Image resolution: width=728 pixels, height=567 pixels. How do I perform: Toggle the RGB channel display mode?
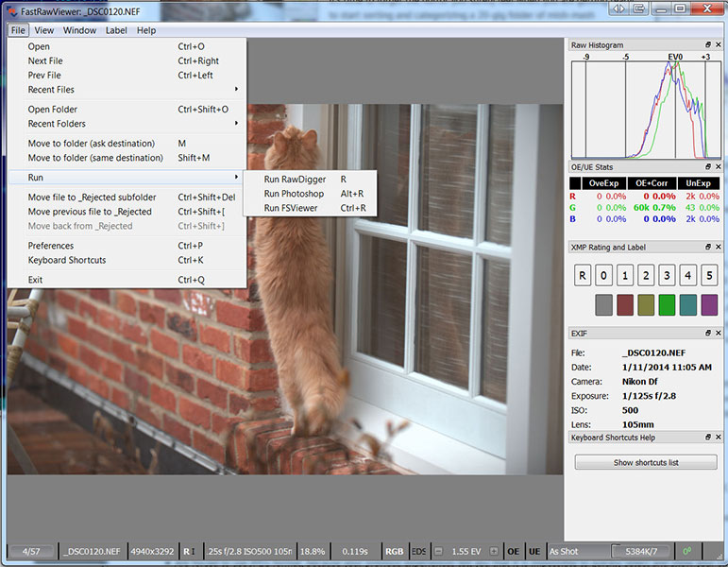click(x=394, y=551)
